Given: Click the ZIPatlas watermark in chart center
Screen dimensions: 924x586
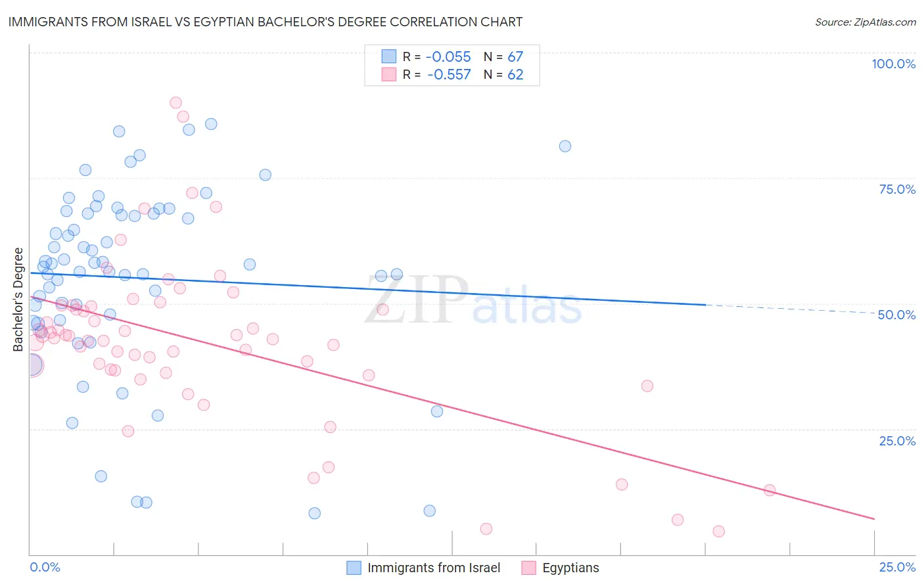Looking at the screenshot, I should [x=473, y=300].
